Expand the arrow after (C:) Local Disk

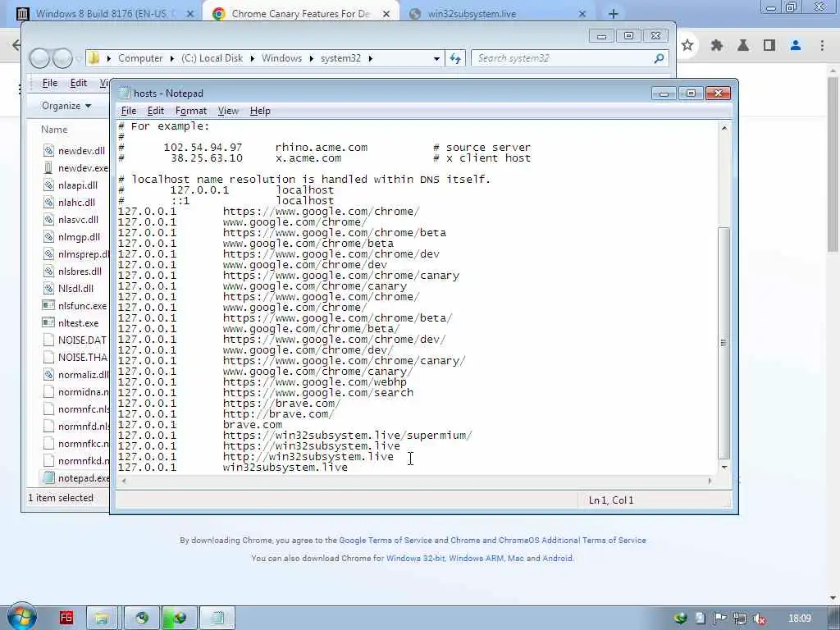click(253, 58)
